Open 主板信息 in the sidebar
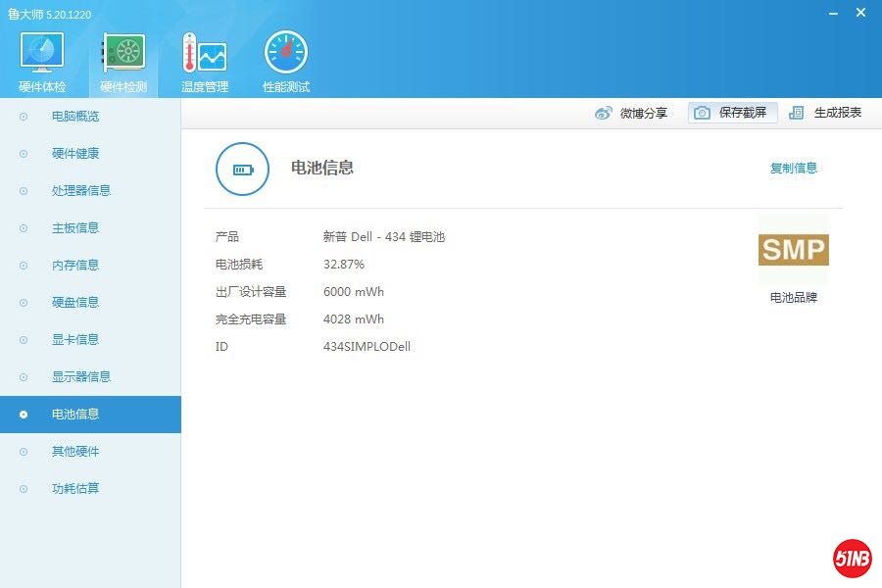 point(75,228)
